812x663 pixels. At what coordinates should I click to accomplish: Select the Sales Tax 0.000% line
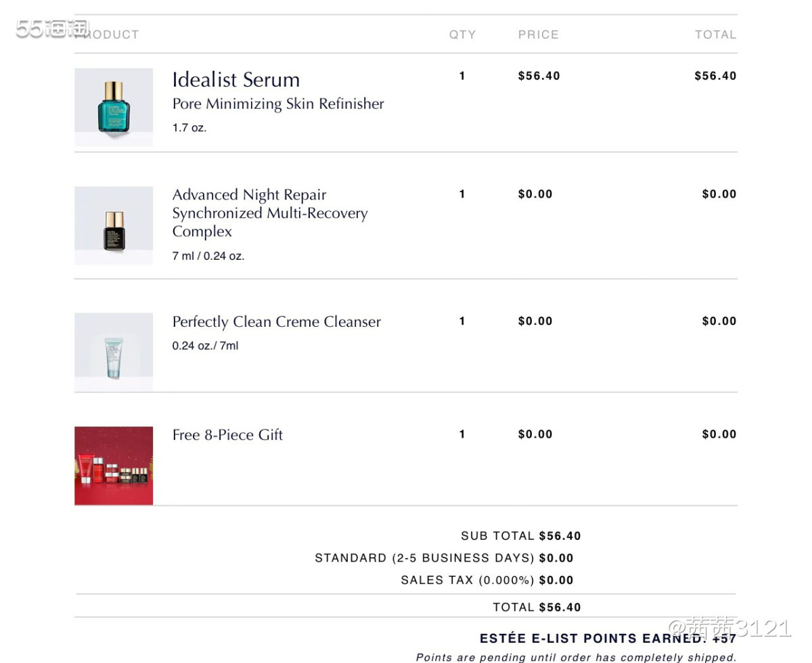(487, 580)
